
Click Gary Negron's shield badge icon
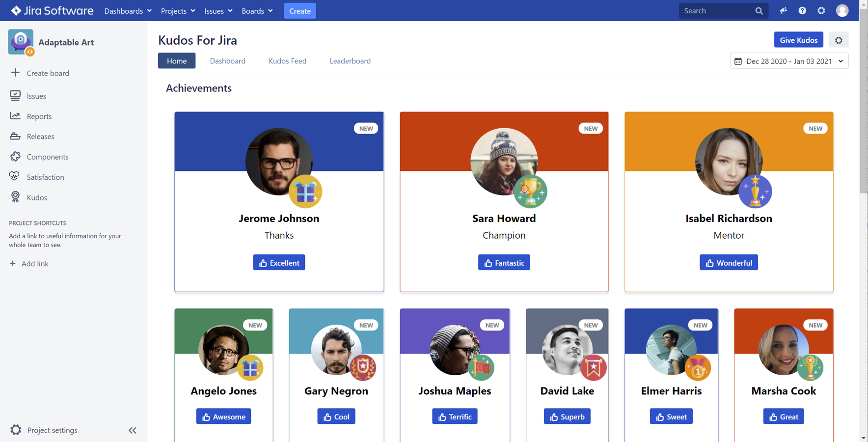[x=363, y=367]
